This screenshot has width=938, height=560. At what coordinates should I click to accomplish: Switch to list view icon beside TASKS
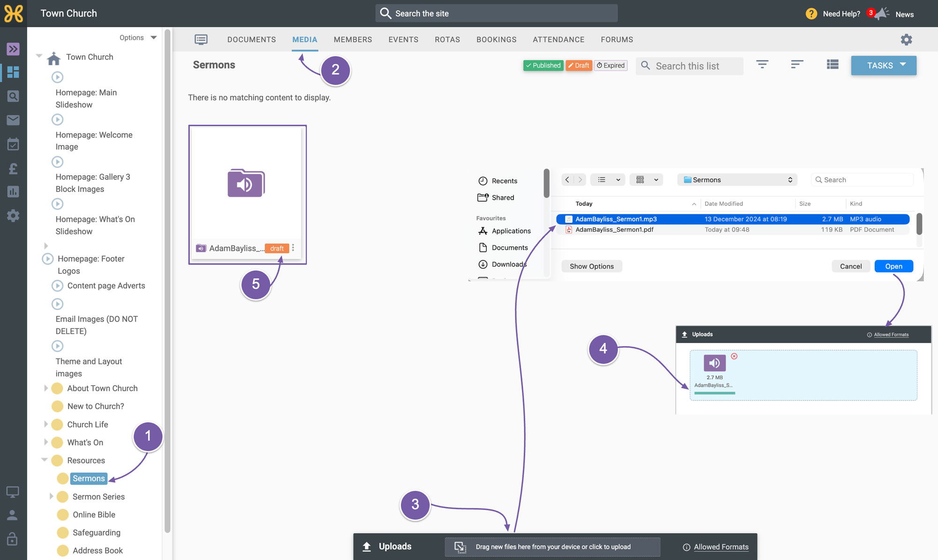[x=832, y=65]
